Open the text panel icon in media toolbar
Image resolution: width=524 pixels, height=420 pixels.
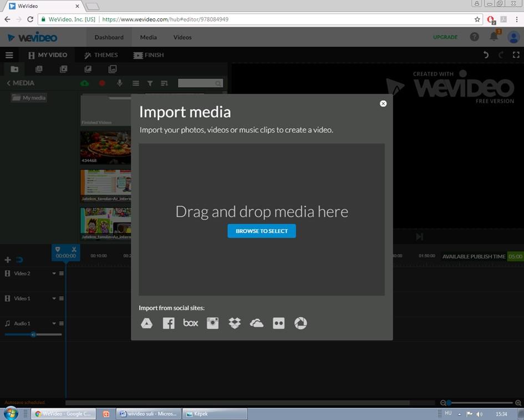click(x=39, y=69)
